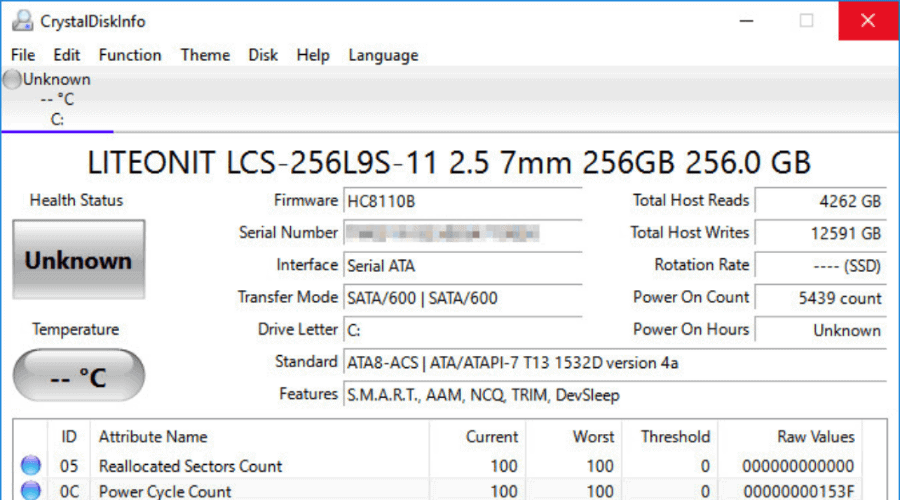The height and width of the screenshot is (500, 900).
Task: Click the temperature -- °C button
Action: pyautogui.click(x=79, y=375)
